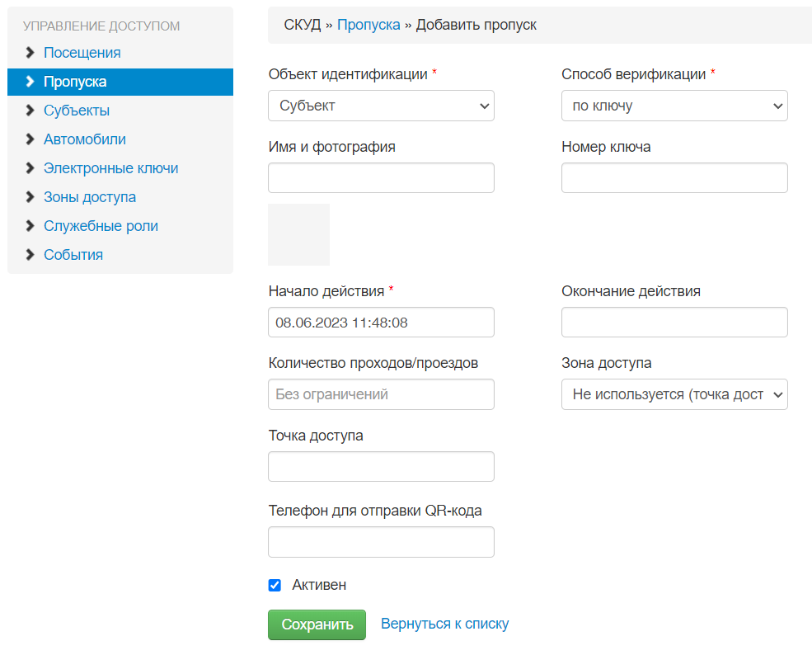Click chevron icon beside Субъекты
The width and height of the screenshot is (812, 655).
(x=30, y=111)
